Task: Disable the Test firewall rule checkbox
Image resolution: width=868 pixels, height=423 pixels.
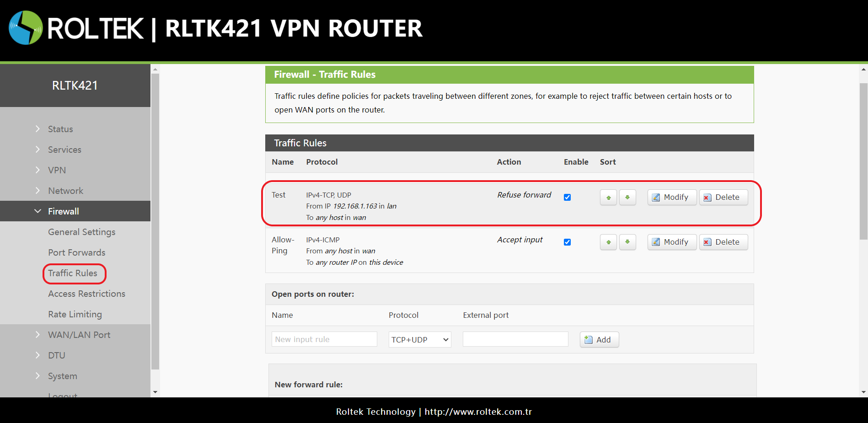Action: click(567, 197)
